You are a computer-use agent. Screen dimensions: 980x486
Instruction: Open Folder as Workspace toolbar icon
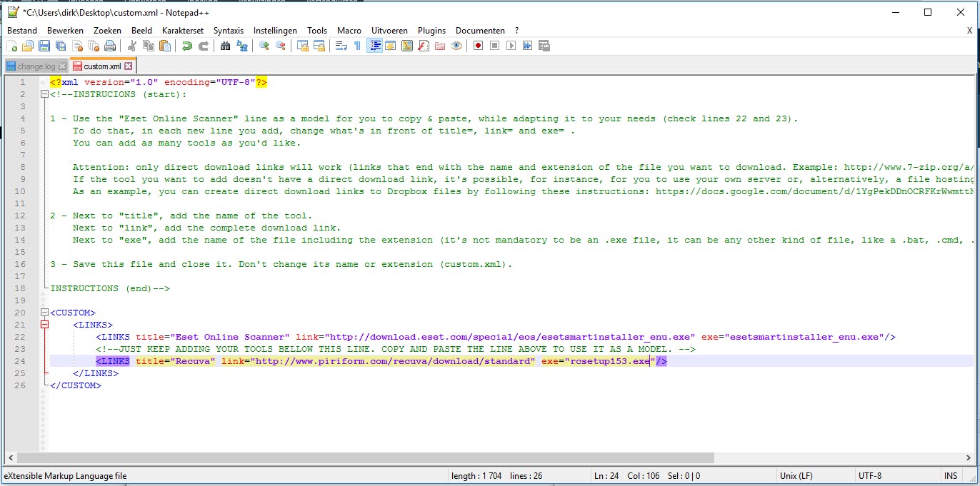pyautogui.click(x=440, y=46)
